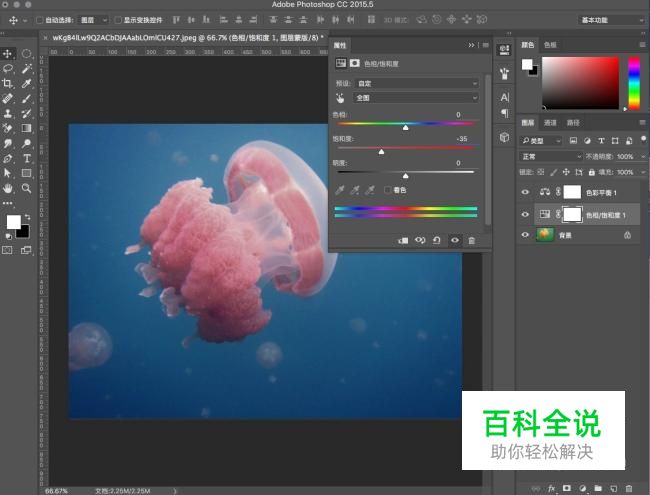Click the Lasso tool
Screen dimensions: 650x495
tap(8, 69)
